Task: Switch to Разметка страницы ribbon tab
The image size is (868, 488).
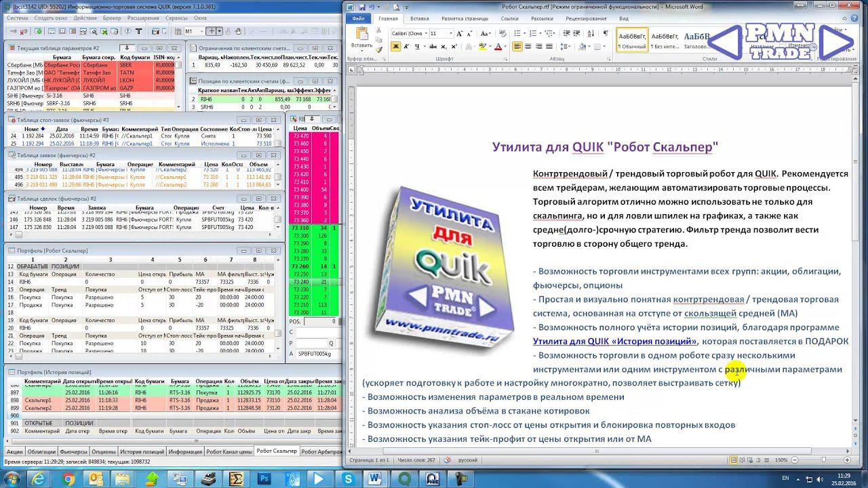Action: pos(465,19)
